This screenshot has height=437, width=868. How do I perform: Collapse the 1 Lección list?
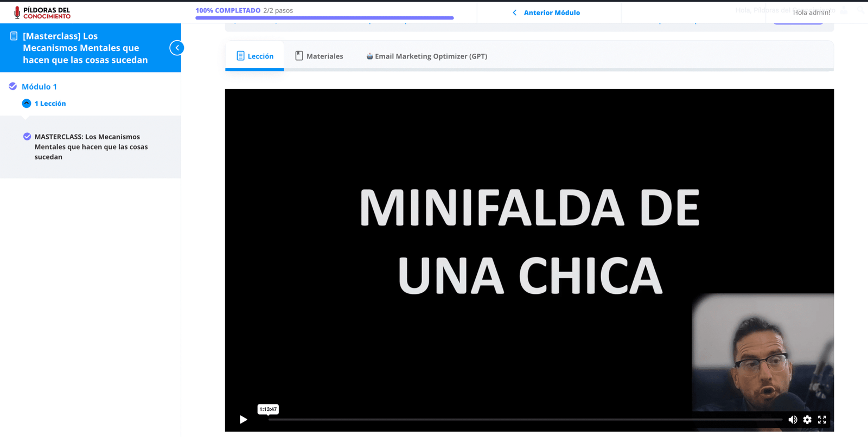tap(27, 103)
